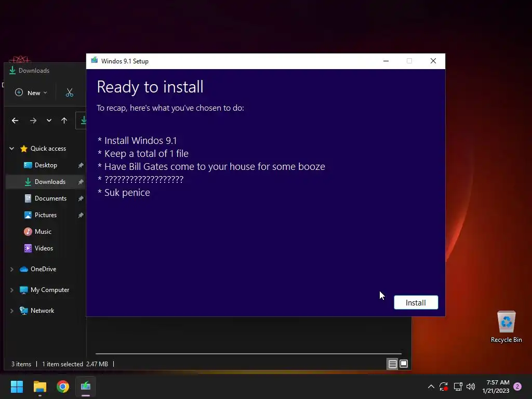Select Downloads in the navigation pane
Image resolution: width=532 pixels, height=399 pixels.
click(46, 181)
